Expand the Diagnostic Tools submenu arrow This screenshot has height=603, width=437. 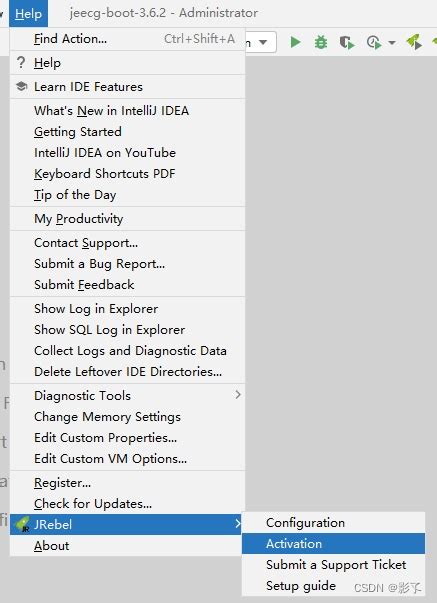point(238,395)
